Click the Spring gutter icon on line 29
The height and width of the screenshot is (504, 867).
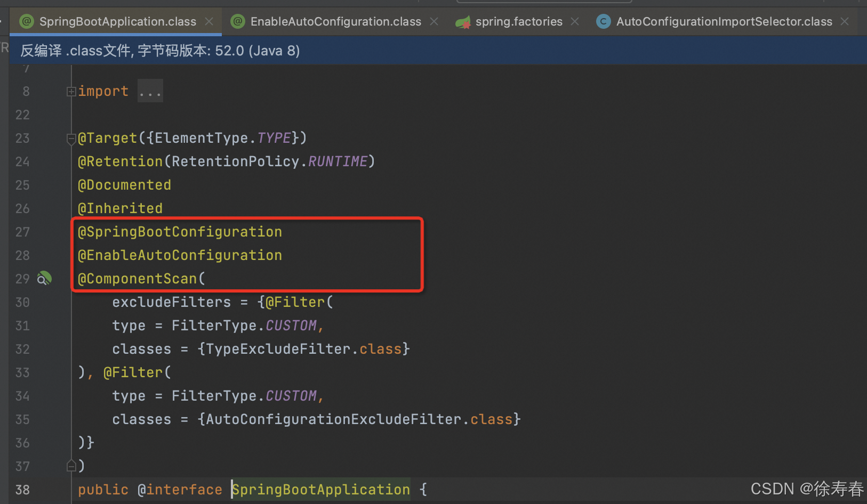coord(44,278)
